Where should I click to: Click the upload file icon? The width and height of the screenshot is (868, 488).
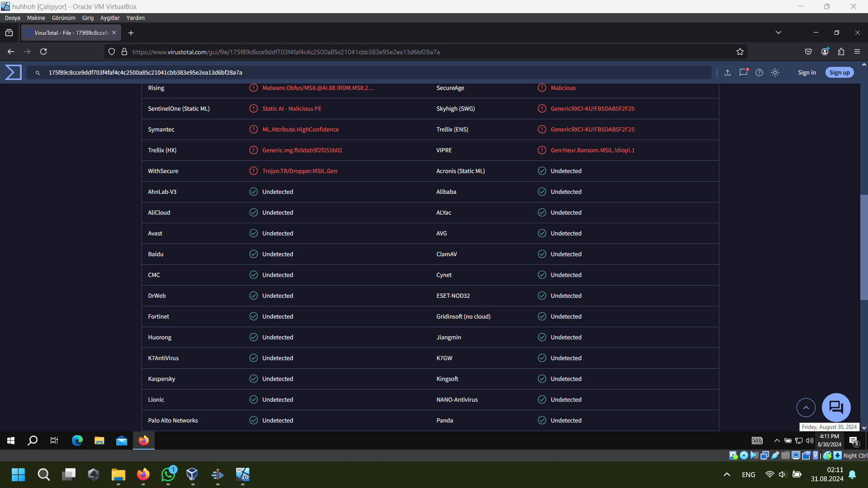[x=727, y=72]
